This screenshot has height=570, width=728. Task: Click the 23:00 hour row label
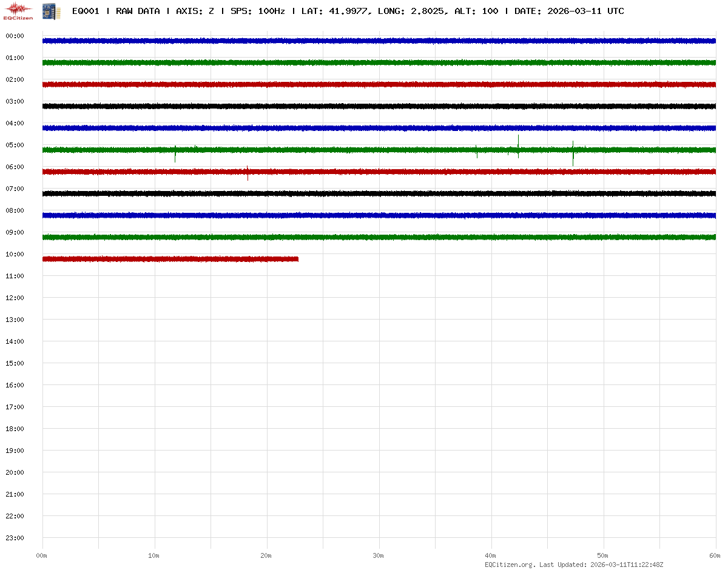click(15, 538)
